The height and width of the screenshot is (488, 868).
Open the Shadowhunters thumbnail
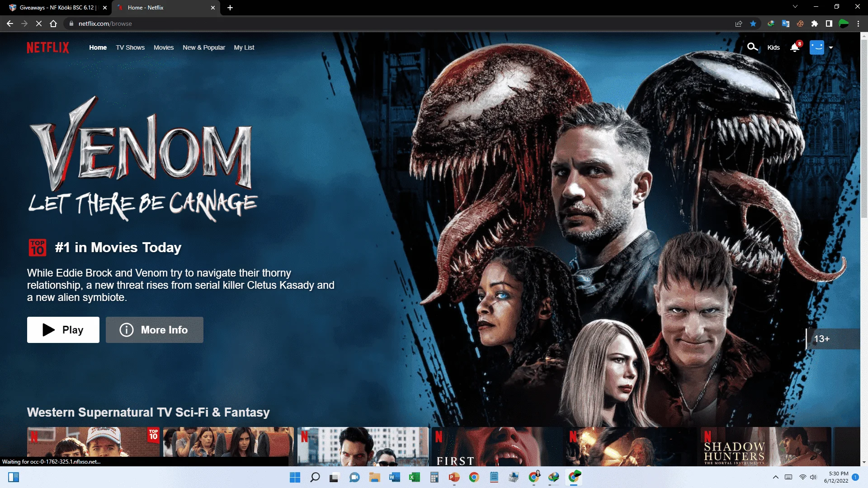766,446
